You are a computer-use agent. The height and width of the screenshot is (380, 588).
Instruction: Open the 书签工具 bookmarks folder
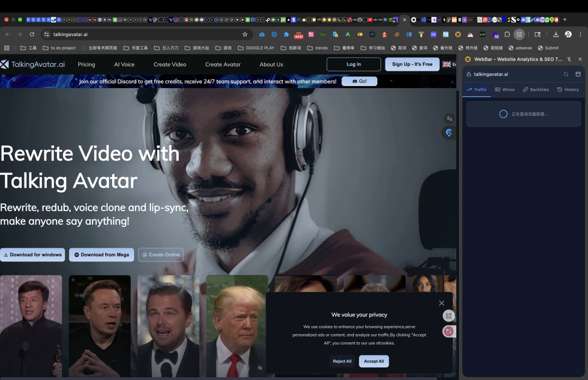(x=136, y=48)
